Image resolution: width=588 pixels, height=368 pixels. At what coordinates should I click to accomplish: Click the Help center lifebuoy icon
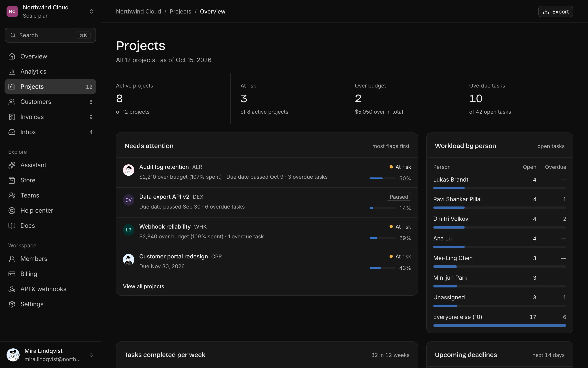pos(12,210)
